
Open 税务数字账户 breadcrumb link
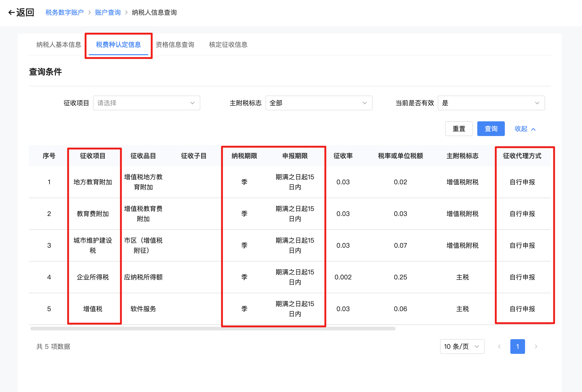point(65,12)
